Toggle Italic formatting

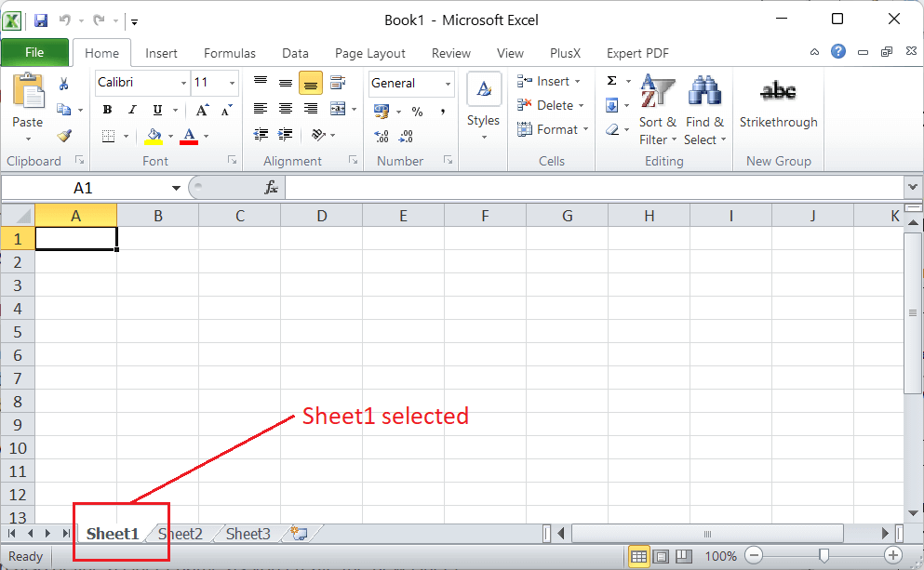[x=131, y=109]
